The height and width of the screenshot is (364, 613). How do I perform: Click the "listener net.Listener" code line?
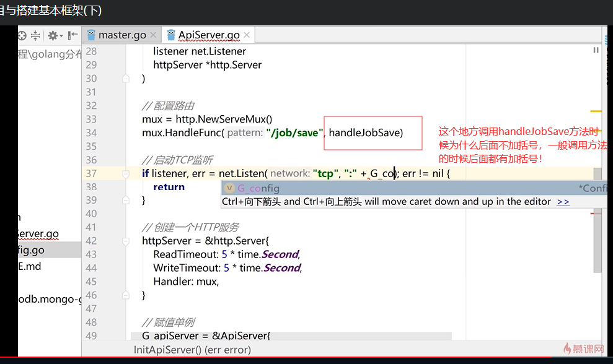200,51
